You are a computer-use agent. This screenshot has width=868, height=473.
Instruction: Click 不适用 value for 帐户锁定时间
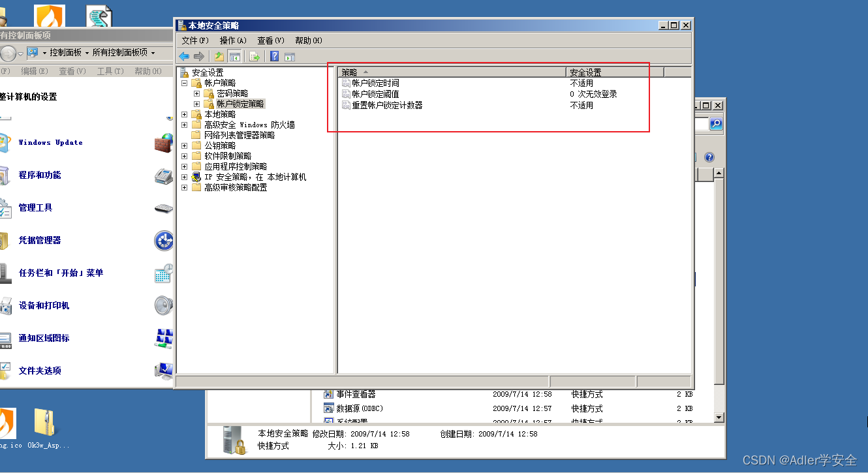tap(581, 84)
